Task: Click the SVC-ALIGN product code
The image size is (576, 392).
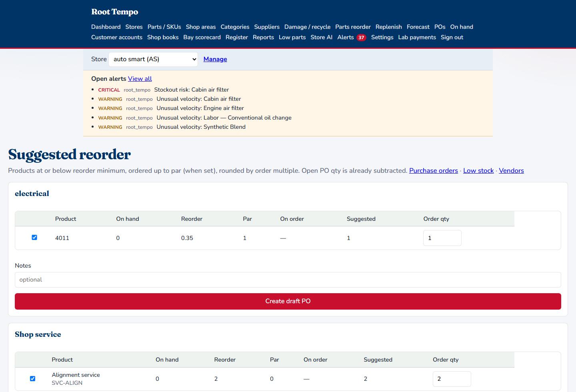Action: point(67,383)
